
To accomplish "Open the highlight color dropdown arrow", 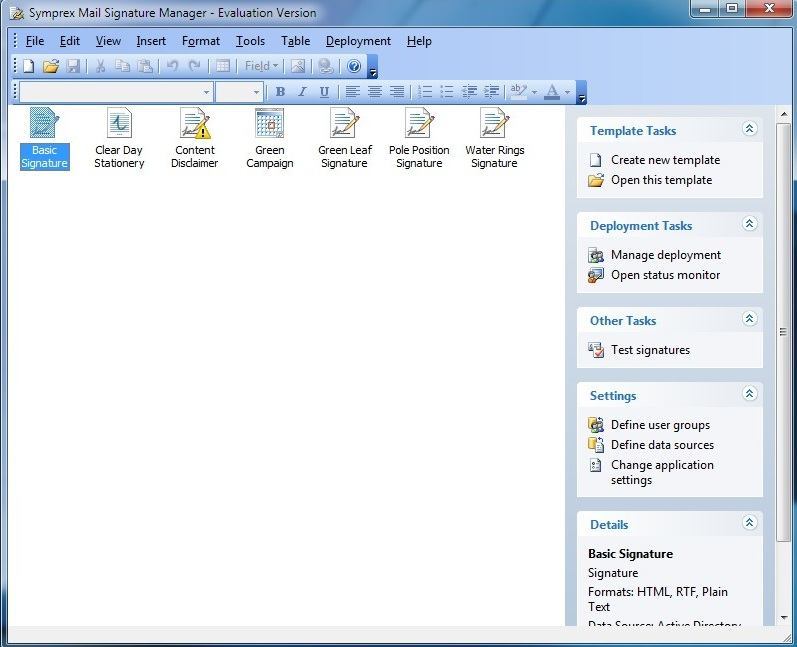I will tap(534, 93).
